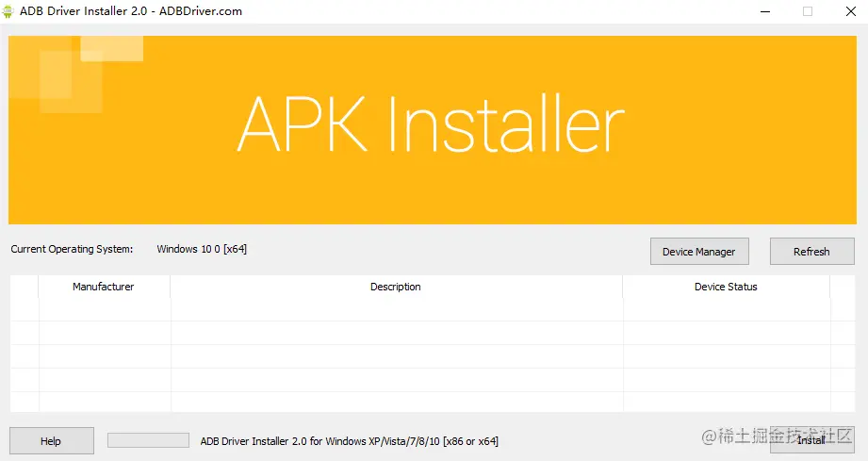Image resolution: width=868 pixels, height=461 pixels.
Task: Click the Device Status column header
Action: [x=726, y=287]
